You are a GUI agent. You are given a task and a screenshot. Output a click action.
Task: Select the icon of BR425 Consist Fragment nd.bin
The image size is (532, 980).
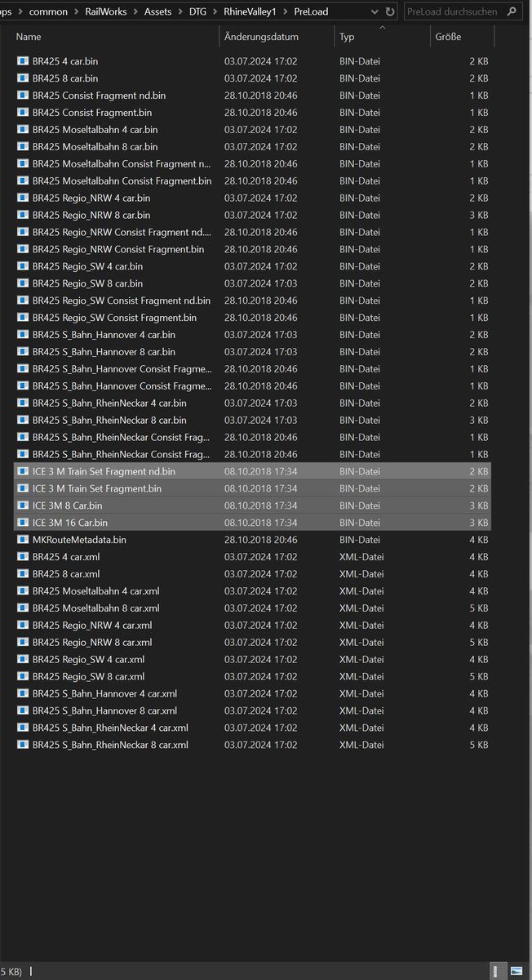(23, 96)
